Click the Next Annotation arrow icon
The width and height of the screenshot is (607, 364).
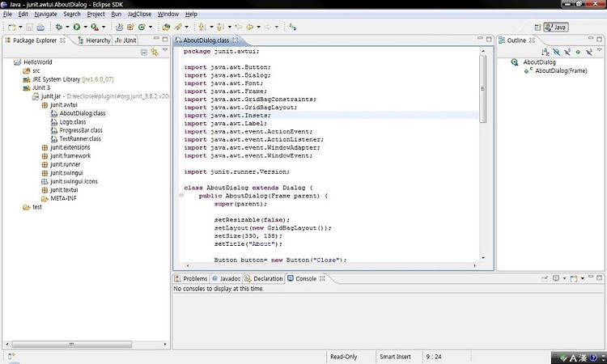pyautogui.click(x=202, y=27)
